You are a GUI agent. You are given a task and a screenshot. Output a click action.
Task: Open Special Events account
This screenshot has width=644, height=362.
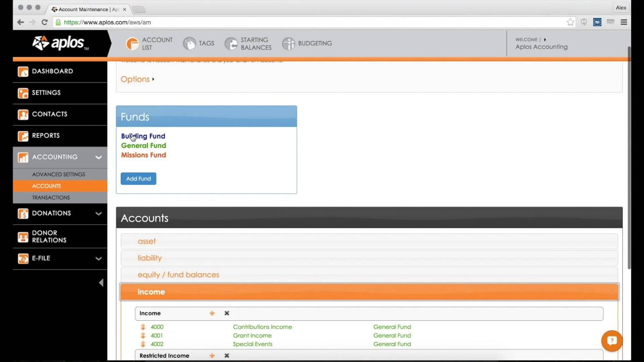[x=253, y=344]
